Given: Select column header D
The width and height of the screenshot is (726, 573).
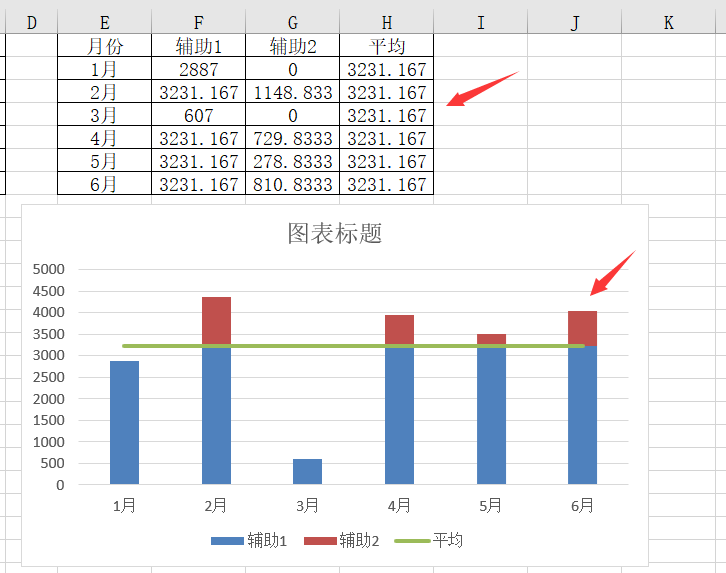Looking at the screenshot, I should tap(31, 22).
